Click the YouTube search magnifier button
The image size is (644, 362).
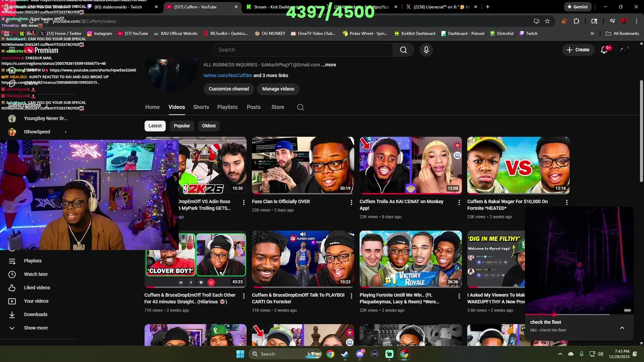point(404,50)
